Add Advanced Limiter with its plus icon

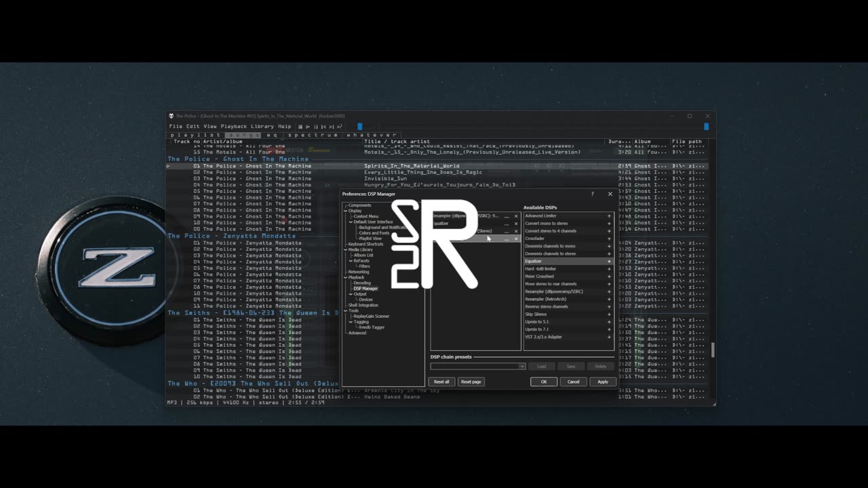coord(609,216)
